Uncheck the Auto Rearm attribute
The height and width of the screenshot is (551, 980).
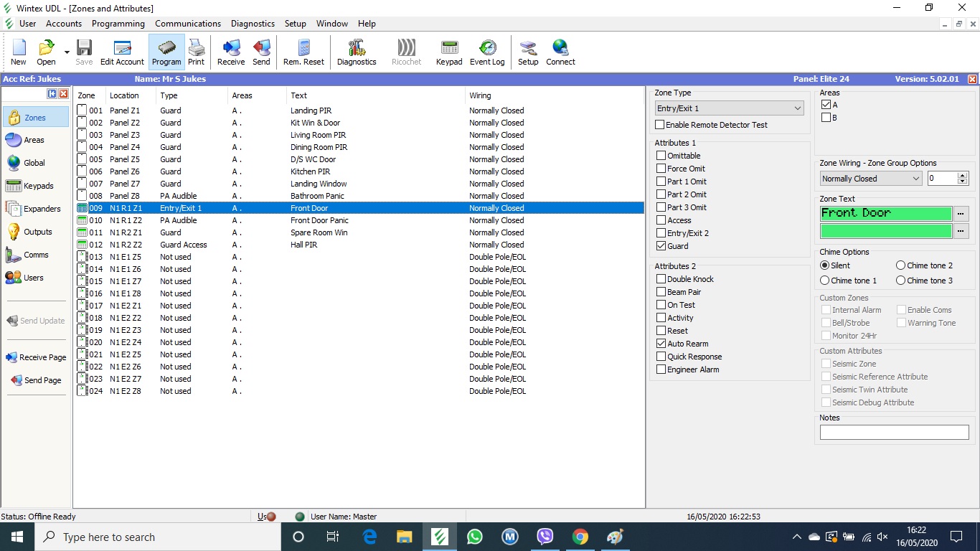661,344
